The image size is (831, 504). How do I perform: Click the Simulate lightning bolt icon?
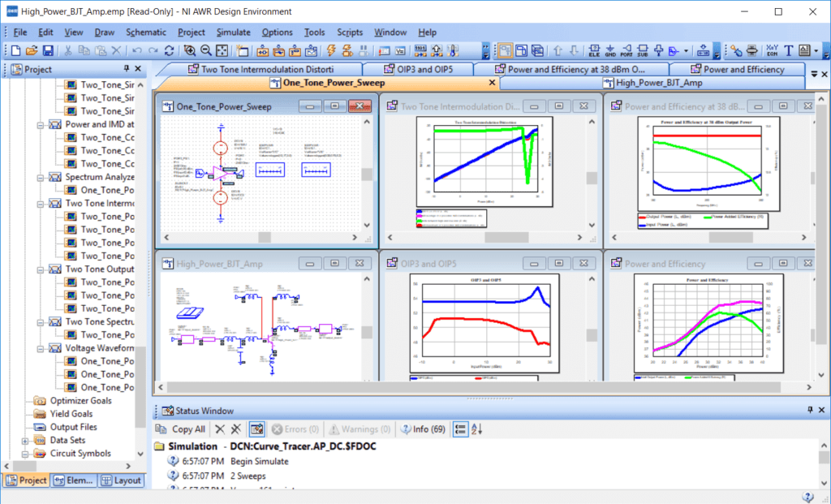pyautogui.click(x=331, y=50)
